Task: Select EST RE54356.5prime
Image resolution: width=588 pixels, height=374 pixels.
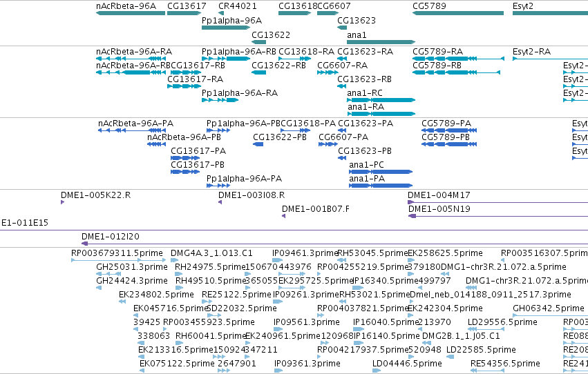Action: [x=488, y=371]
